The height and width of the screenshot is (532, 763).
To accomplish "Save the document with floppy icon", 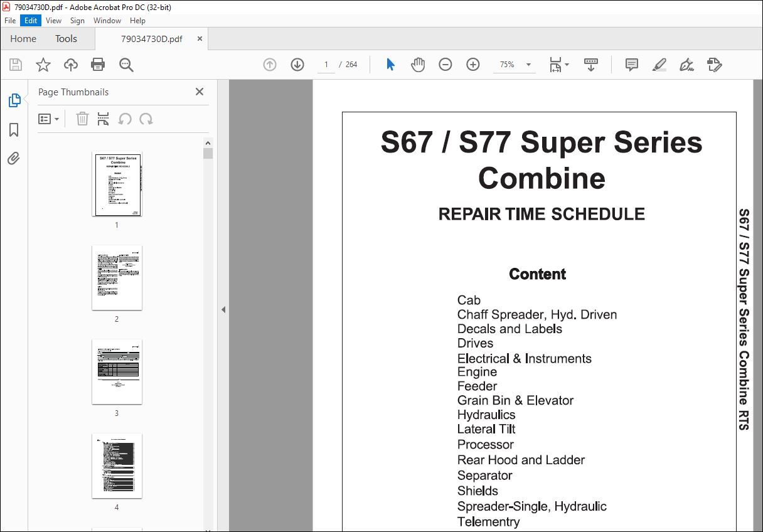I will tap(16, 65).
